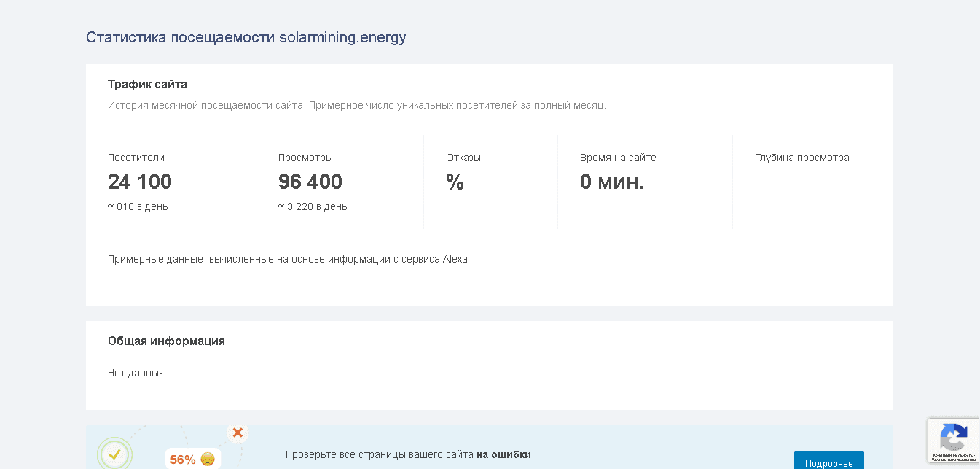Select the Трафик сайта section title
This screenshot has width=980, height=469.
tap(147, 85)
